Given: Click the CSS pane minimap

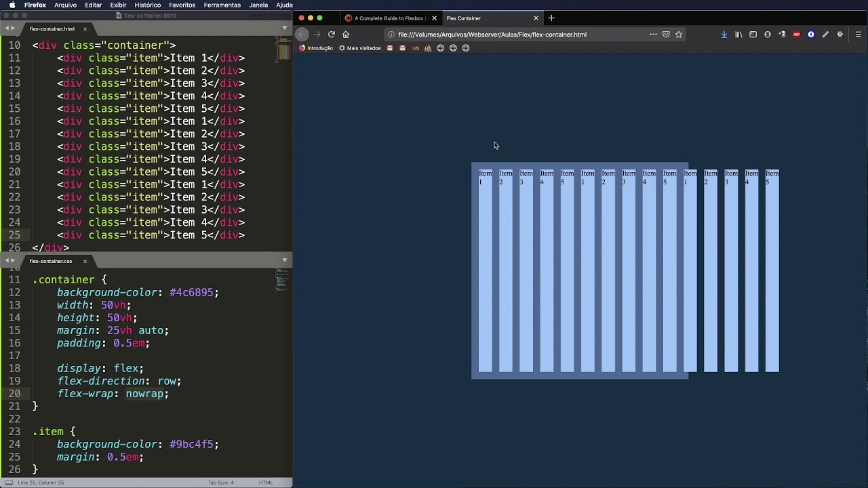Looking at the screenshot, I should coord(283,279).
